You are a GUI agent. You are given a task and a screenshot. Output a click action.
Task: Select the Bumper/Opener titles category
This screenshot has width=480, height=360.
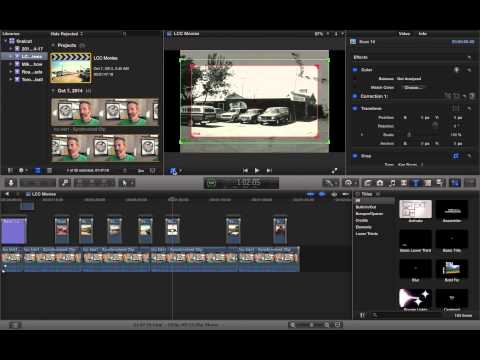[x=369, y=214]
